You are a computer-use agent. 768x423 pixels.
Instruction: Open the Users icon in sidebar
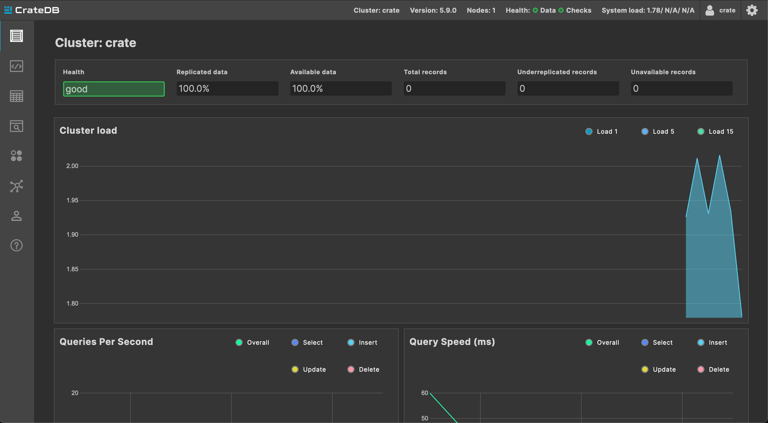tap(16, 216)
